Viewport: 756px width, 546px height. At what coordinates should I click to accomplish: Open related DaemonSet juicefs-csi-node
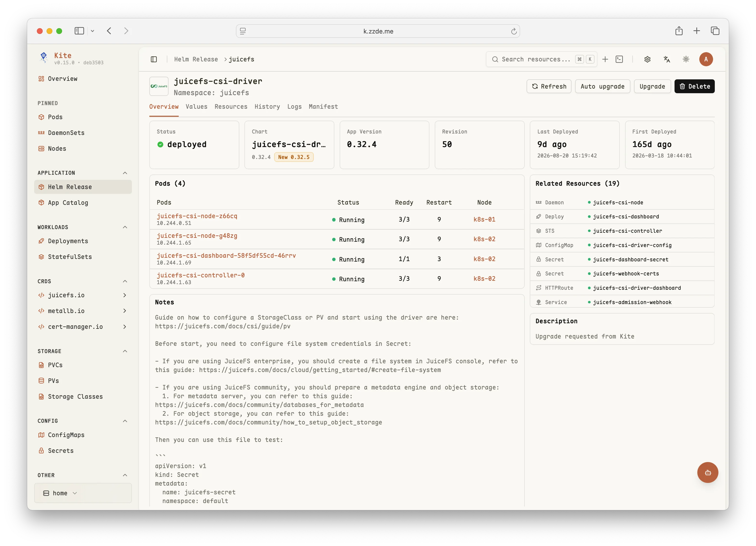(618, 202)
